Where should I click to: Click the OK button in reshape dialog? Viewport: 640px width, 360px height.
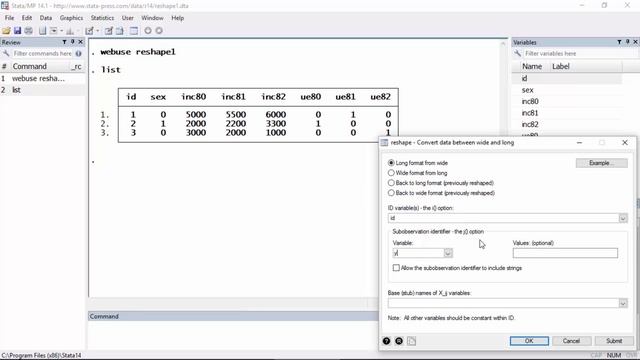pos(529,341)
